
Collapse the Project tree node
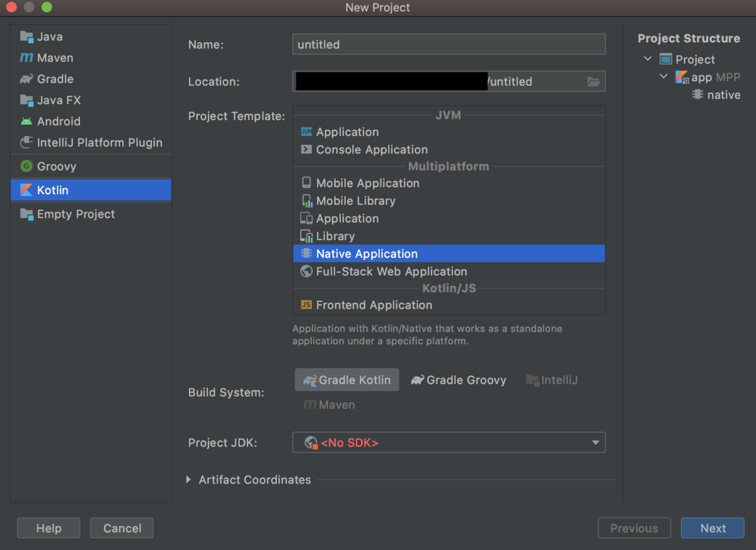[x=648, y=59]
